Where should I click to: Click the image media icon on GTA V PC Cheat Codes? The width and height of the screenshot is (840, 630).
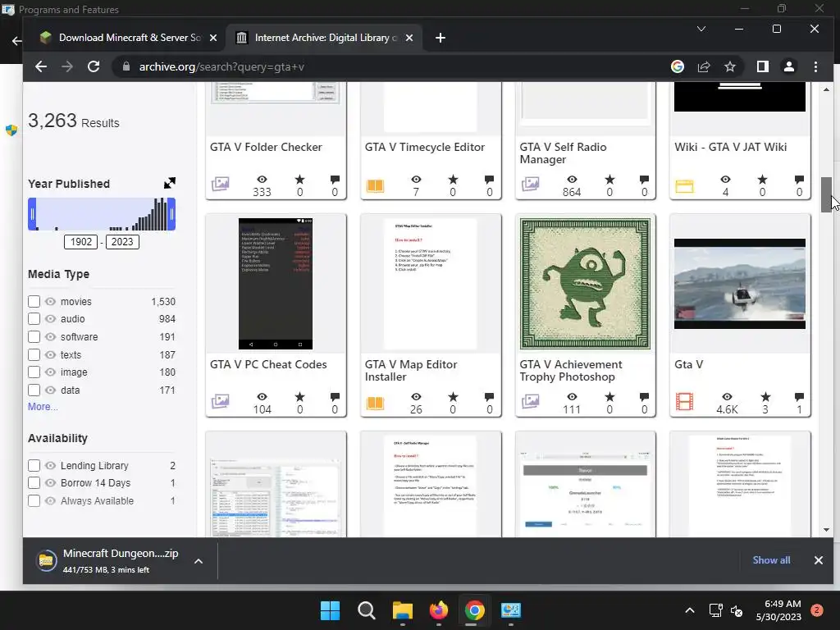click(220, 400)
